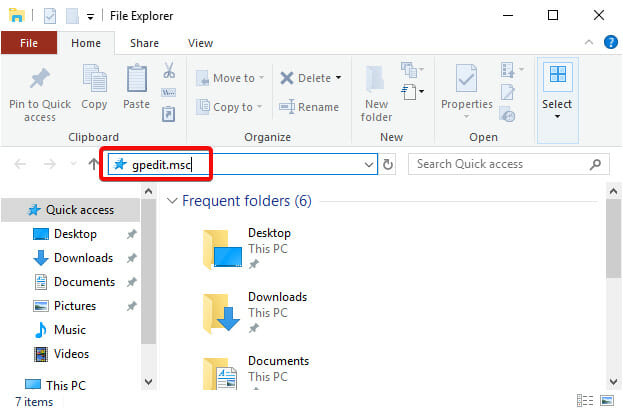Click the address bar containing gpedit.msc

(242, 164)
